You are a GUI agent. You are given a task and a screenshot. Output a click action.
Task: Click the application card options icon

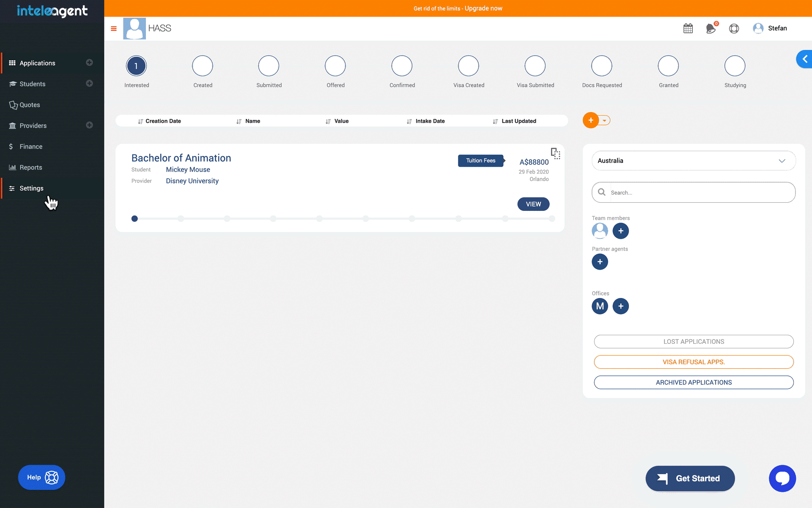click(x=555, y=153)
